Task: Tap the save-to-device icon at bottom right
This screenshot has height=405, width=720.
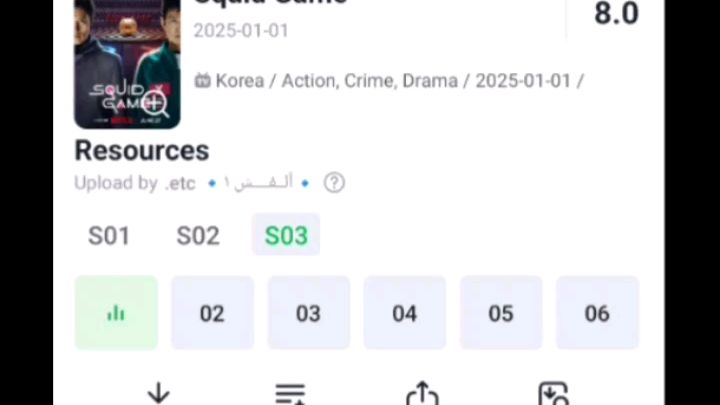Action: click(x=553, y=394)
